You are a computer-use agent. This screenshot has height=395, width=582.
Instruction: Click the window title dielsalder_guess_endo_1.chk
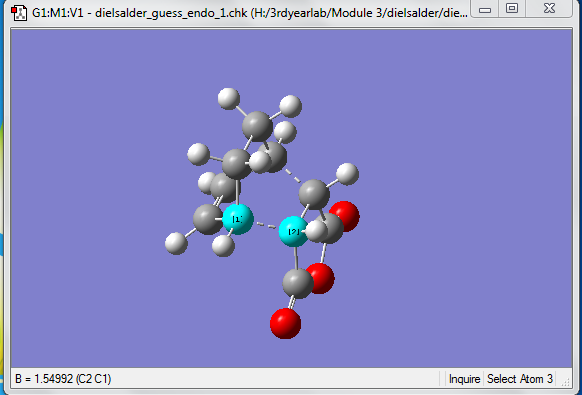(x=171, y=13)
